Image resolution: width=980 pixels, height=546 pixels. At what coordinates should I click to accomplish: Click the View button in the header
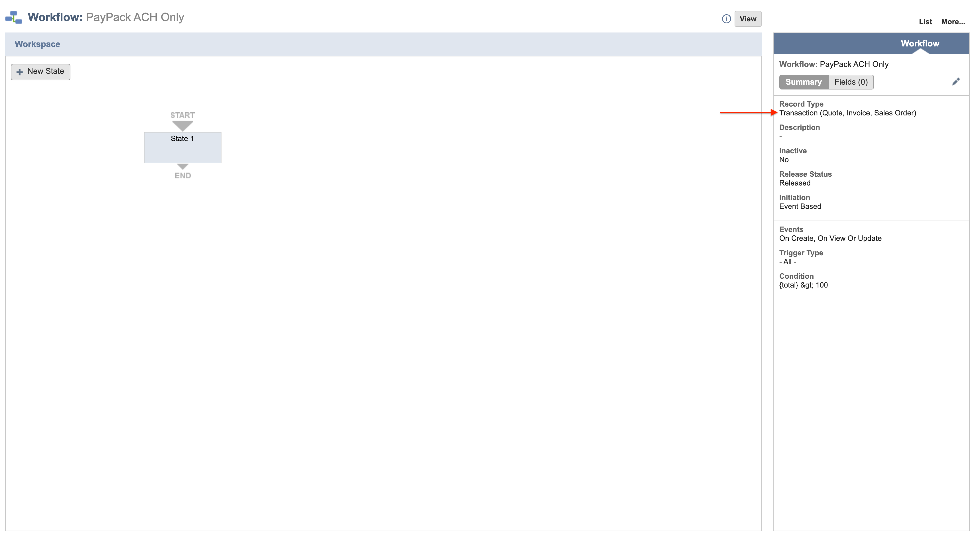748,19
